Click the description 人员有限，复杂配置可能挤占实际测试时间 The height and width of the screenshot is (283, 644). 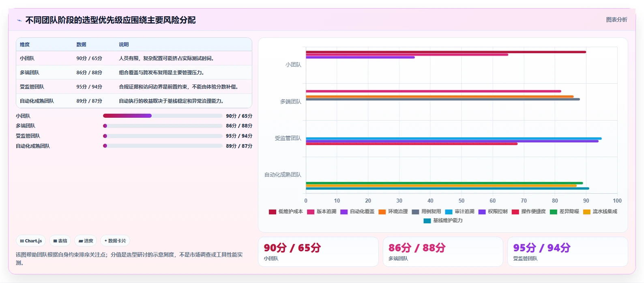(166, 58)
